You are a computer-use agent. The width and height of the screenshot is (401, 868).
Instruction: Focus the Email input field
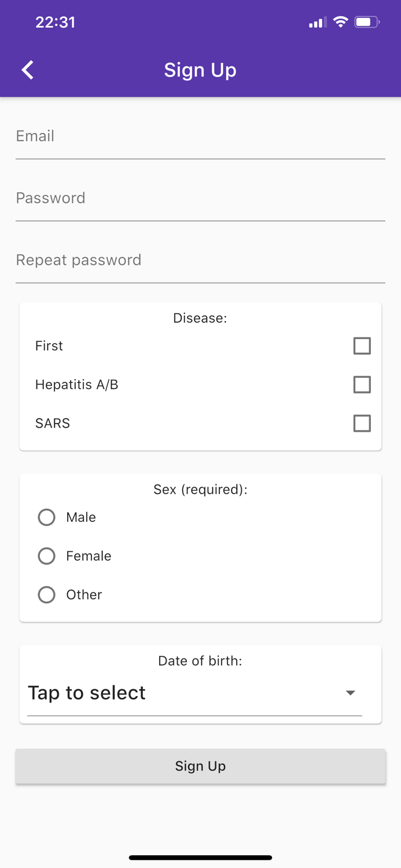click(200, 137)
